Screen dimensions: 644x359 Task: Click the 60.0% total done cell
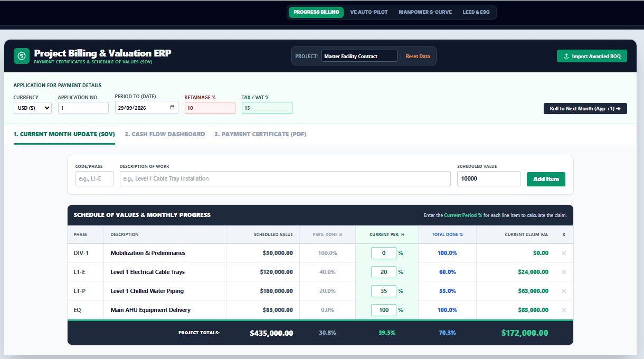pyautogui.click(x=447, y=272)
